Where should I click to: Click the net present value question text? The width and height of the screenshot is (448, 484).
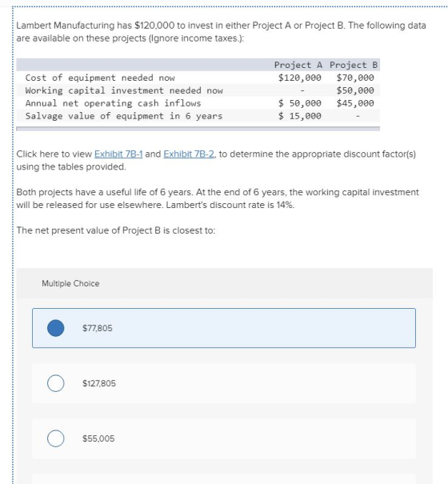click(116, 230)
